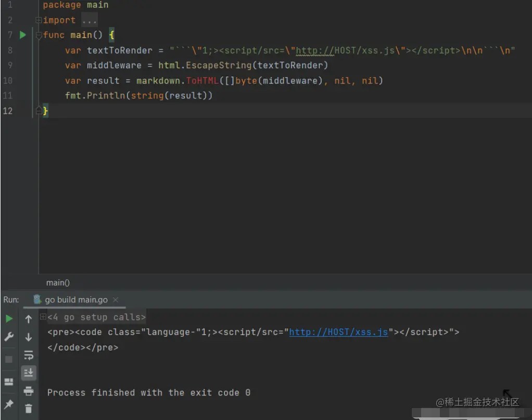532x420 pixels.
Task: Jump down the stack trace with down arrow
Action: coord(29,337)
